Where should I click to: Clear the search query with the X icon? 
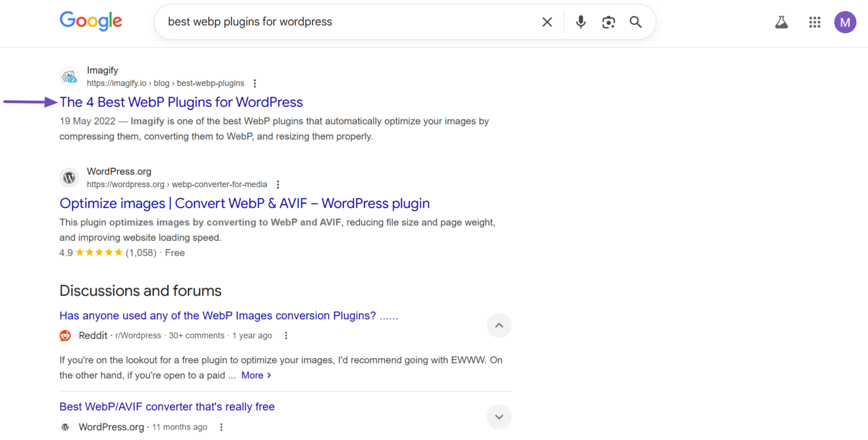click(547, 22)
